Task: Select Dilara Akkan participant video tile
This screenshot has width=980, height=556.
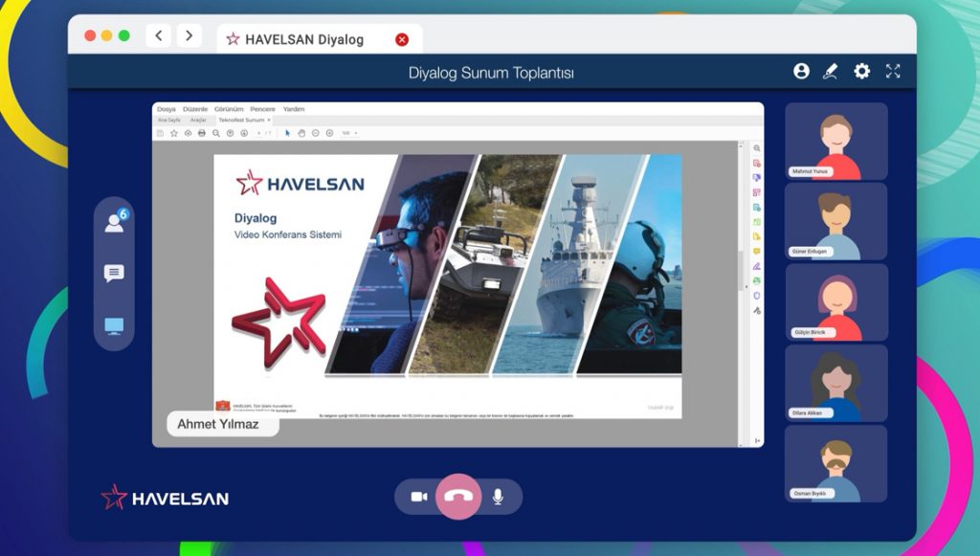Action: pyautogui.click(x=835, y=383)
